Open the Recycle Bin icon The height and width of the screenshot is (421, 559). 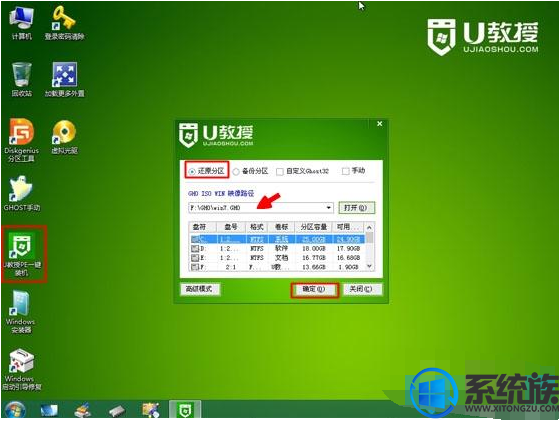click(x=21, y=79)
